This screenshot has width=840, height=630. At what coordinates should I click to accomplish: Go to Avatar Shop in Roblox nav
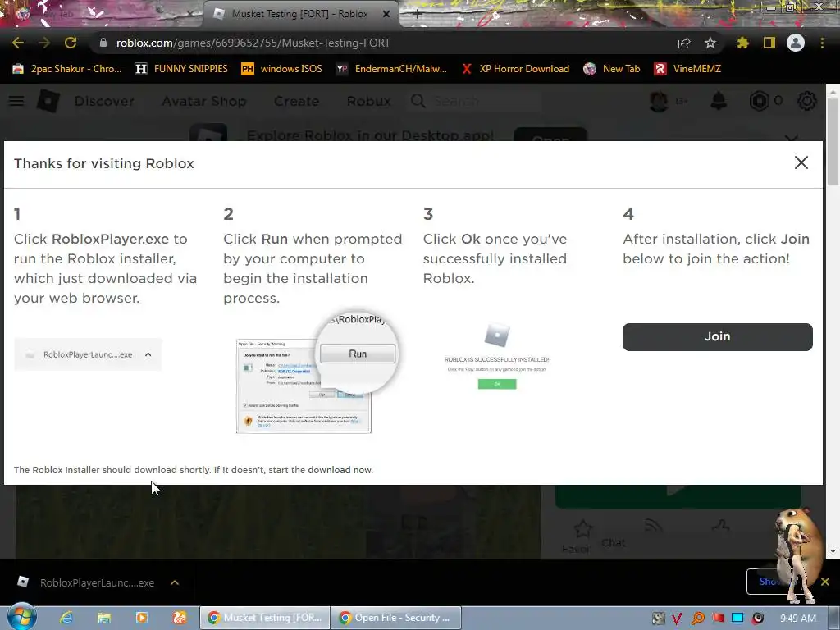(204, 101)
